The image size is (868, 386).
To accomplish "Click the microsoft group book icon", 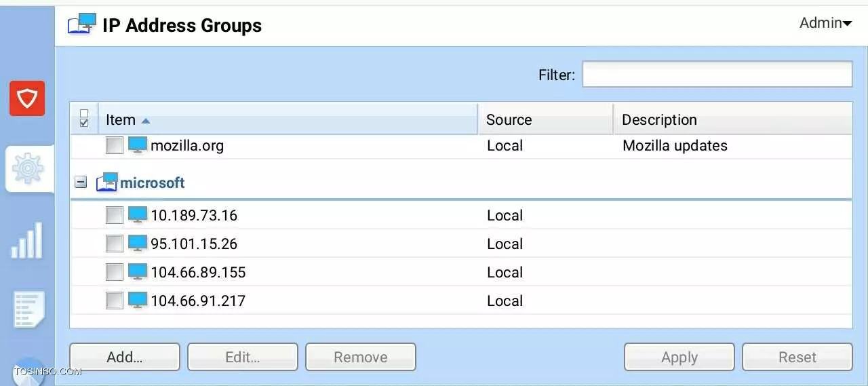I will [x=106, y=182].
